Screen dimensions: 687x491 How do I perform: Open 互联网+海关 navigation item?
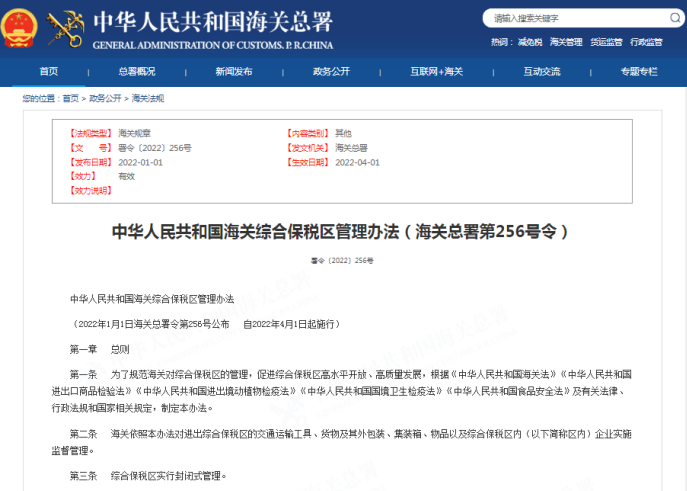[x=436, y=71]
